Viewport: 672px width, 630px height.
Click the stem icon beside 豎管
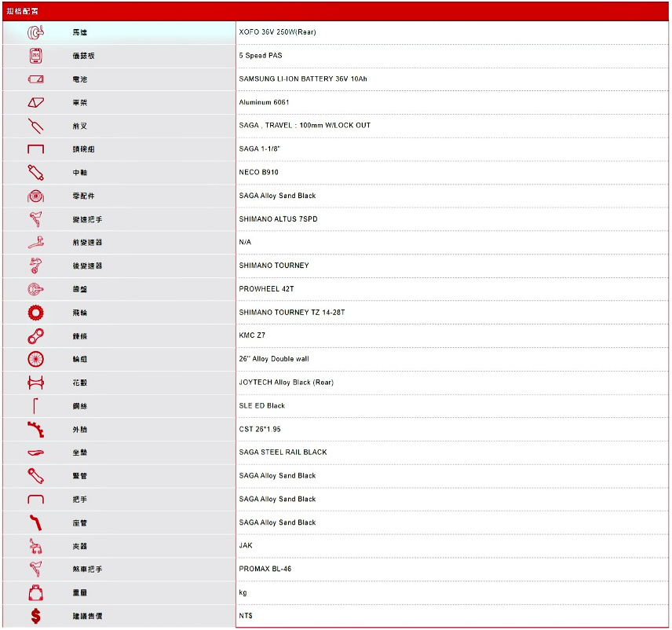click(x=35, y=476)
